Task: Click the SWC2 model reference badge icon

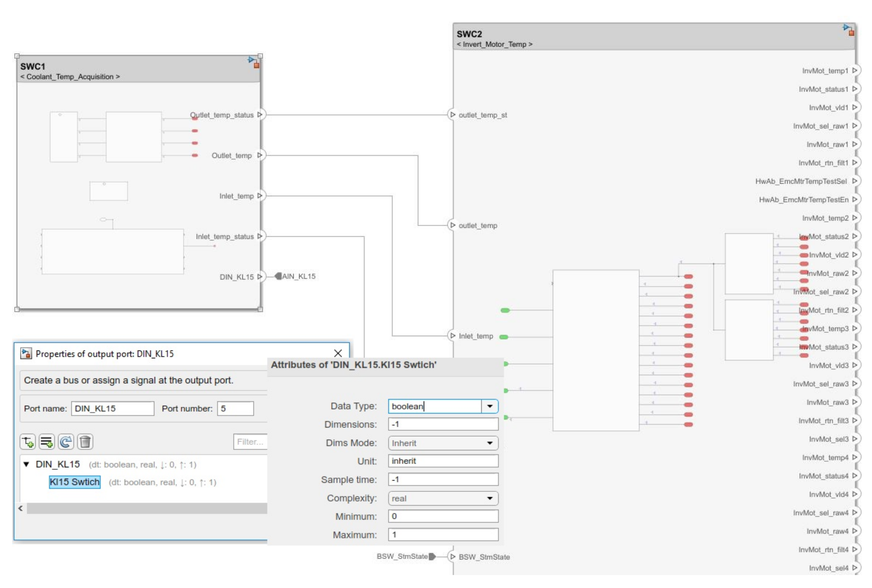Action: (x=849, y=30)
